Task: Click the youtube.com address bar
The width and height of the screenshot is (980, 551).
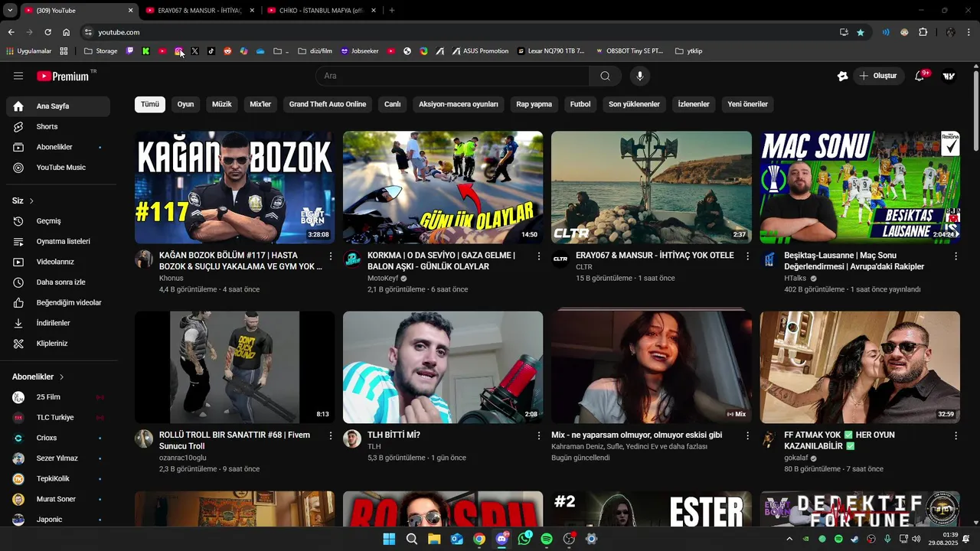Action: [x=459, y=32]
